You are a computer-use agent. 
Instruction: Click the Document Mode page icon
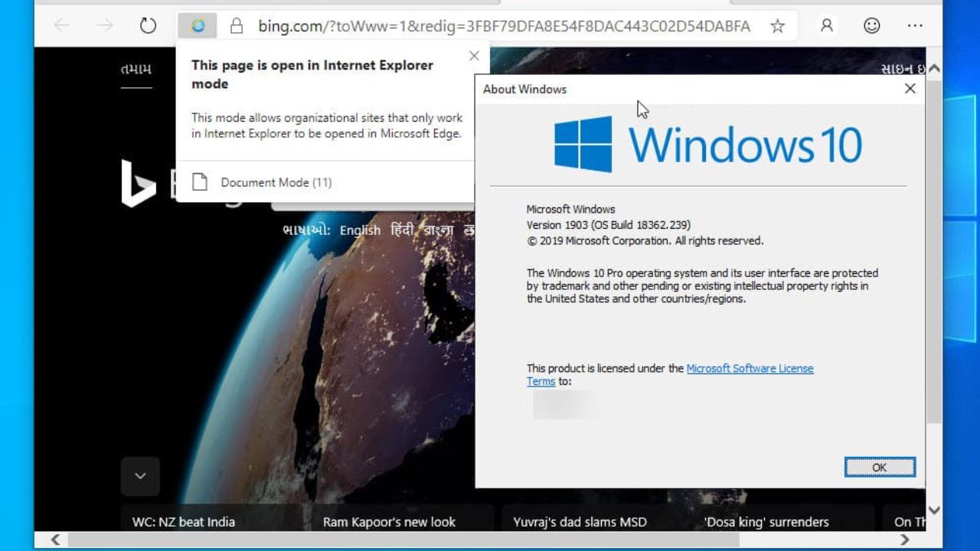point(200,182)
